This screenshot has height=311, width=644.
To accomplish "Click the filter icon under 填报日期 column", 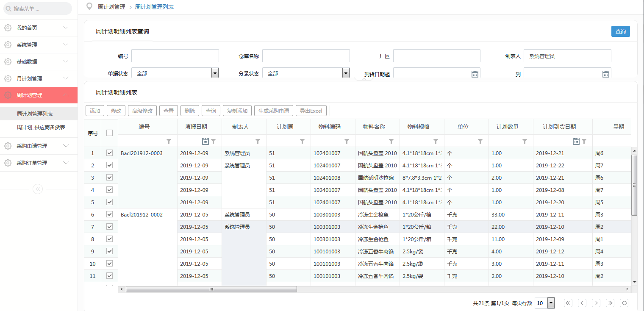I will point(214,141).
